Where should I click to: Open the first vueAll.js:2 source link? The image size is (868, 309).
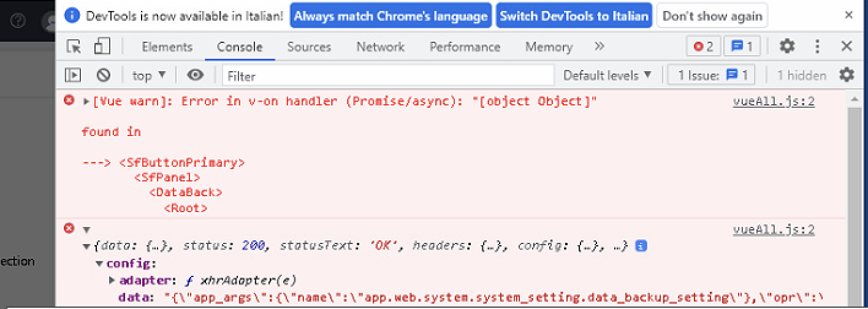[774, 102]
